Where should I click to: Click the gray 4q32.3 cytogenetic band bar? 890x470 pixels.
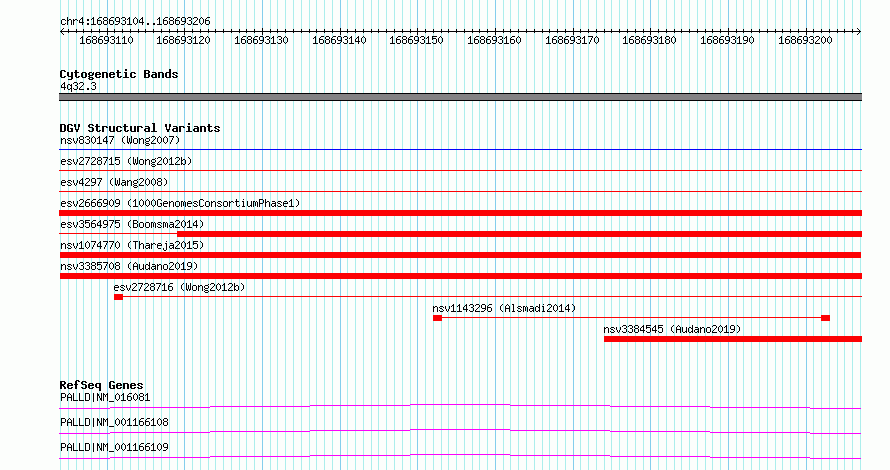point(460,97)
